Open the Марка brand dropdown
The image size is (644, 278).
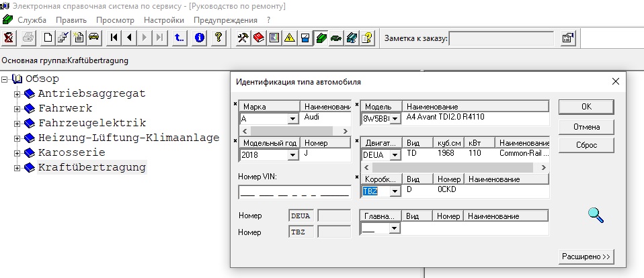pyautogui.click(x=292, y=119)
